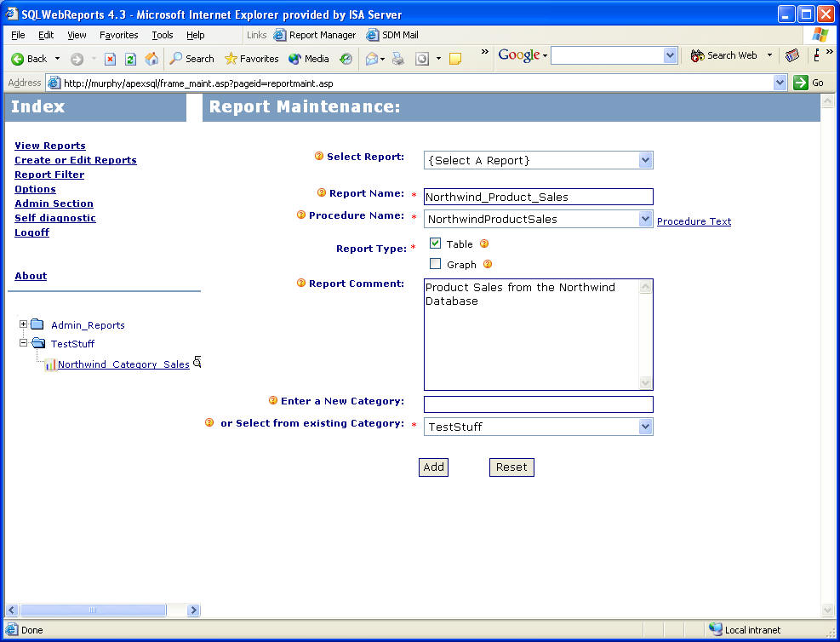Viewport: 840px width, 642px height.
Task: Open the Report Manager links shortcut
Action: [x=314, y=35]
